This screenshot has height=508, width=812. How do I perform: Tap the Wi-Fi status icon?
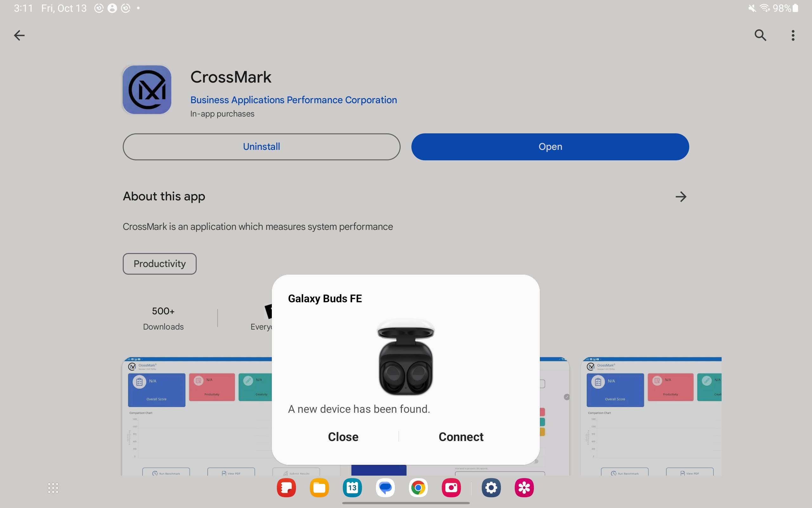click(x=765, y=8)
